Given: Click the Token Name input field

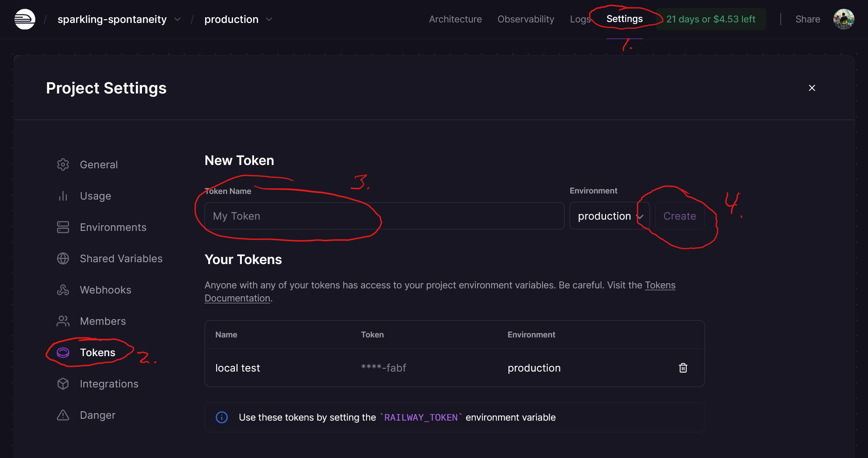Looking at the screenshot, I should tap(384, 216).
